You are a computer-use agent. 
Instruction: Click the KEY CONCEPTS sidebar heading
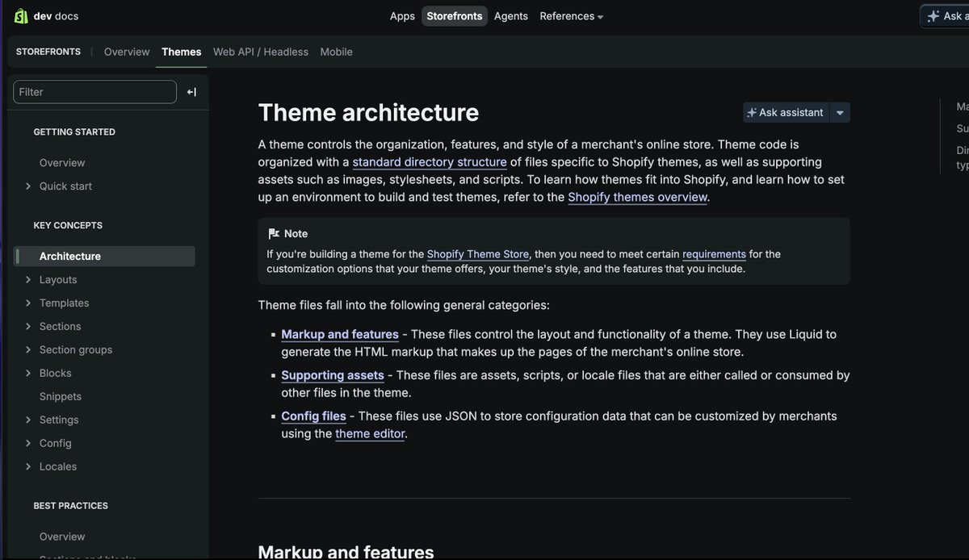[68, 226]
